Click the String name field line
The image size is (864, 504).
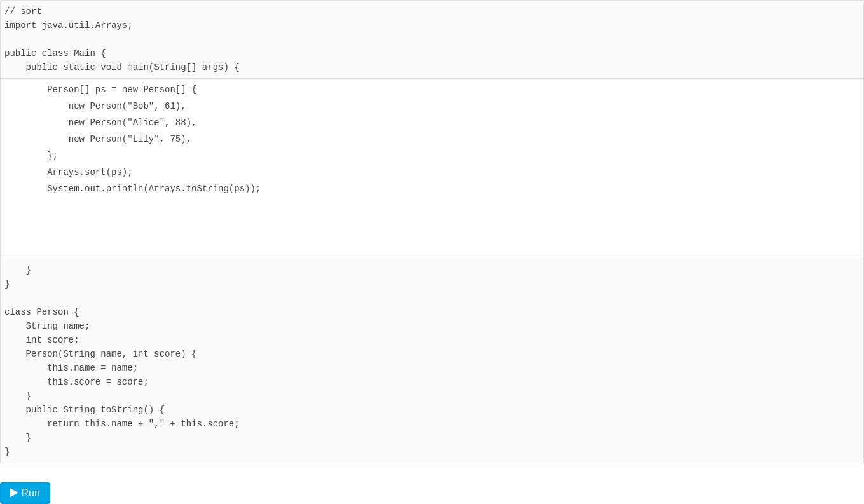[58, 326]
